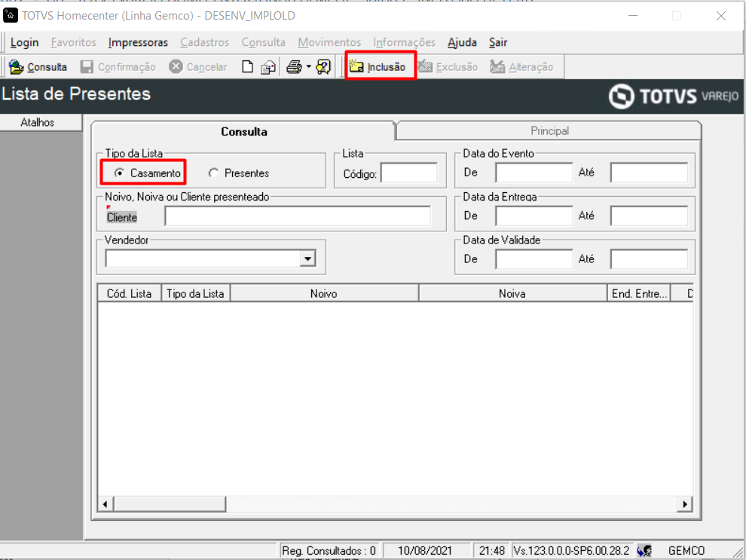Click the End. Entre... column header
The image size is (746, 560).
click(x=638, y=293)
